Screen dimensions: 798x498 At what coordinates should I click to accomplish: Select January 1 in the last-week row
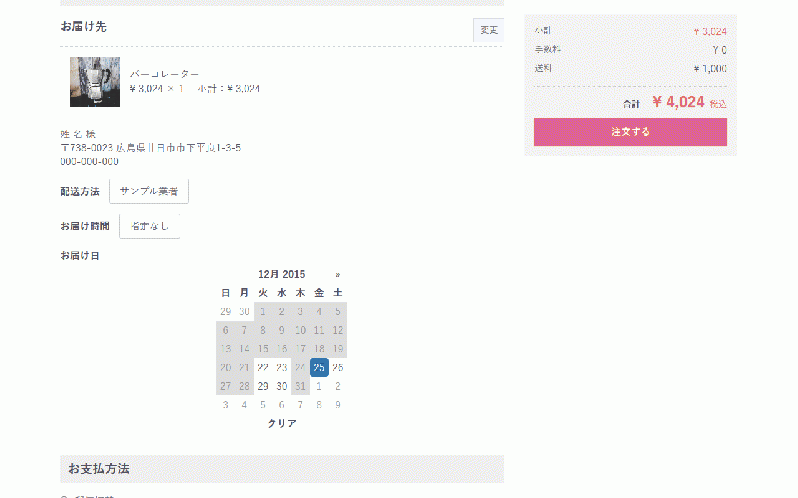[x=319, y=386]
